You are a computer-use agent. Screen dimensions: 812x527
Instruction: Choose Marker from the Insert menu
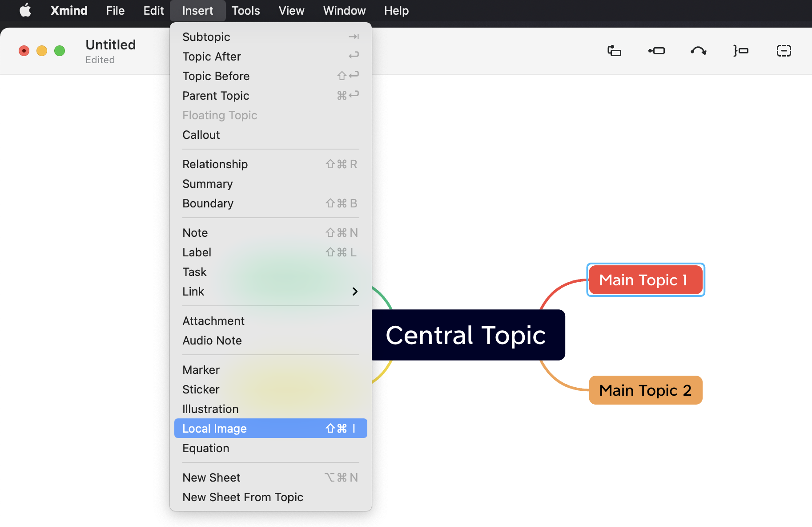click(270, 370)
